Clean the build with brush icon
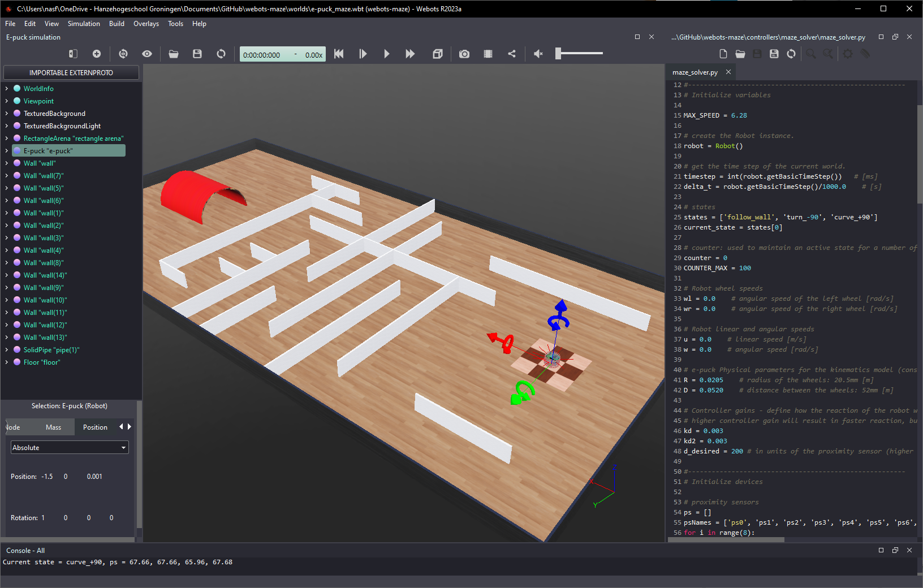 point(865,54)
